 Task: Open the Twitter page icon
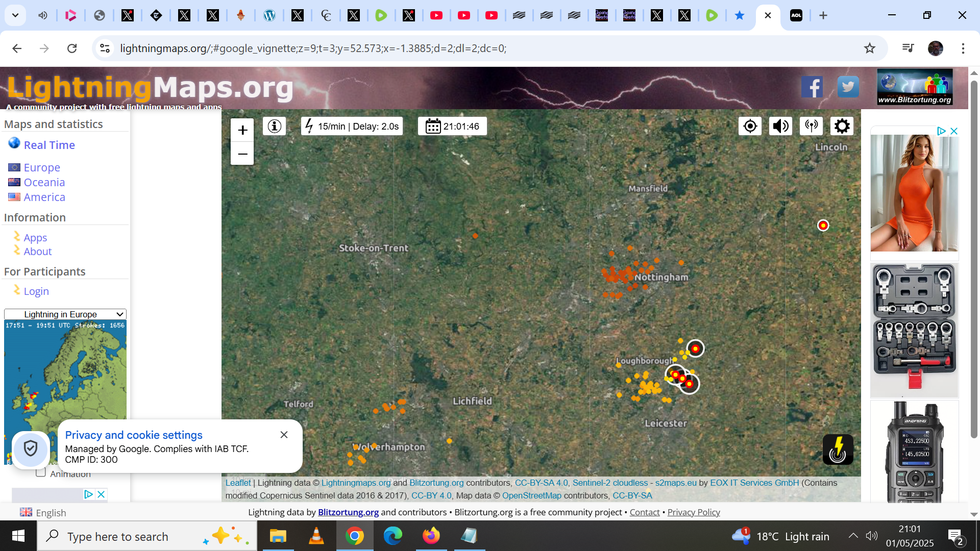848,87
